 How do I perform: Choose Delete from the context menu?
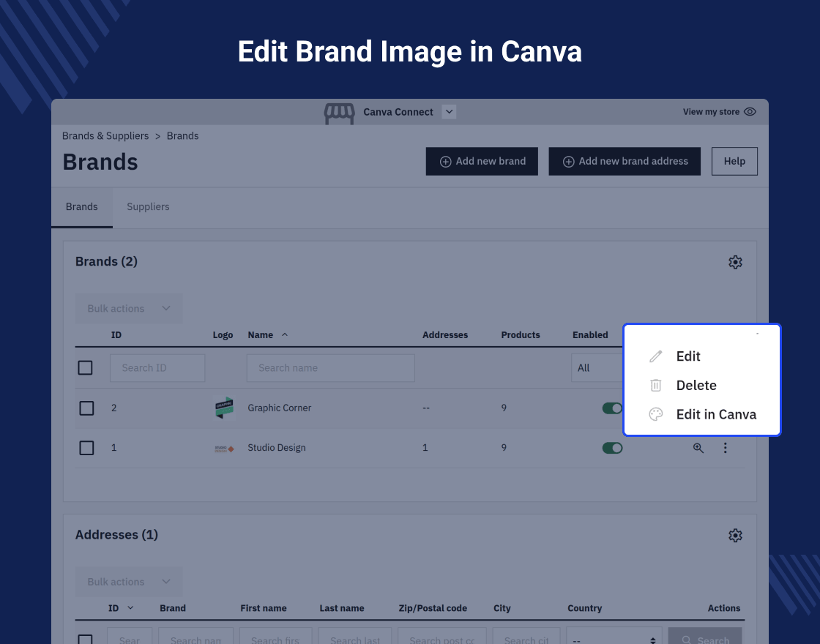coord(696,386)
